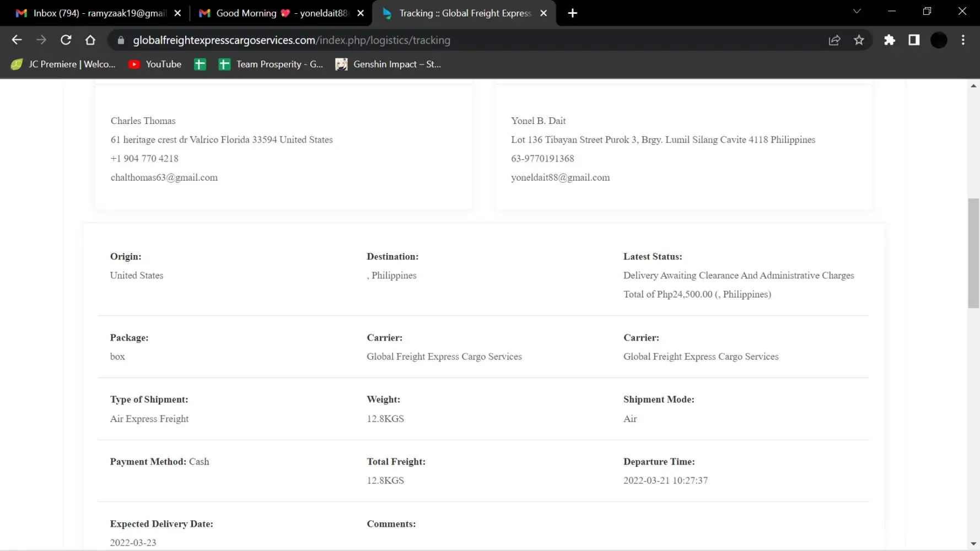Open the Chrome three-dot menu
Image resolution: width=980 pixels, height=551 pixels.
(x=963, y=40)
